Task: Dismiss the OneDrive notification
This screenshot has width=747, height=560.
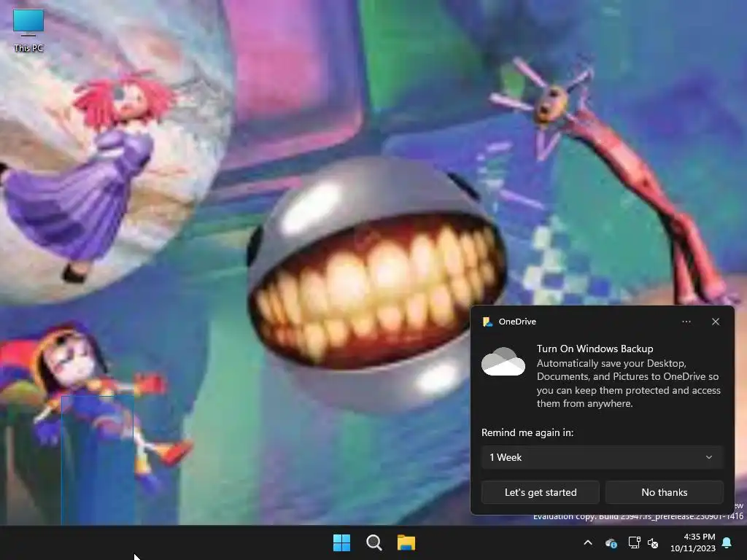Action: (x=716, y=322)
